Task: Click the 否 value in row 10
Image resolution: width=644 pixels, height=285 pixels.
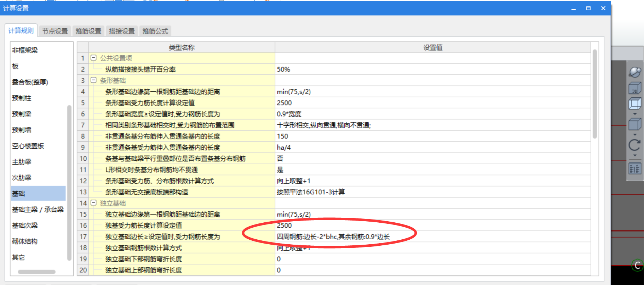Action: tap(433, 159)
